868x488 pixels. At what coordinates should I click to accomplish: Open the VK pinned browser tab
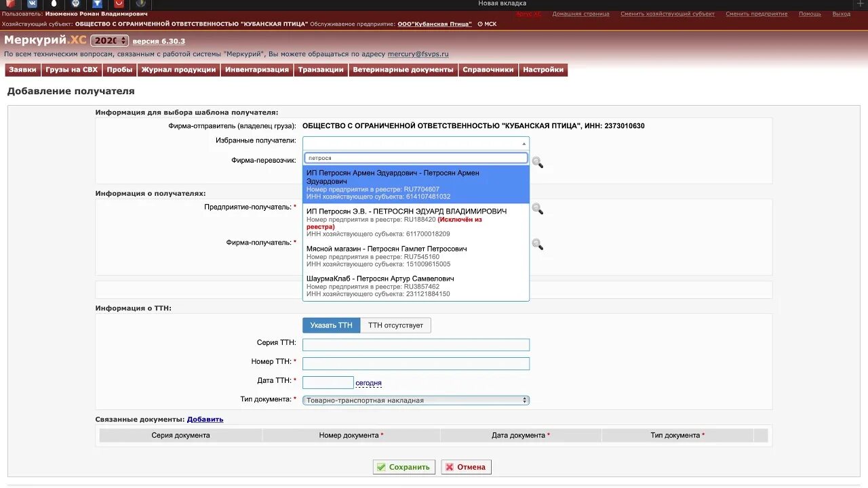[x=32, y=3]
